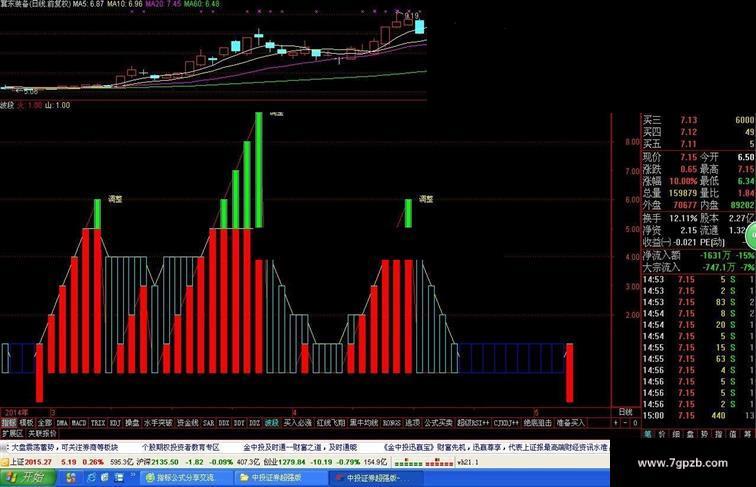This screenshot has height=487, width=756.
Task: Select the 全部 indicator tab
Action: click(x=44, y=423)
